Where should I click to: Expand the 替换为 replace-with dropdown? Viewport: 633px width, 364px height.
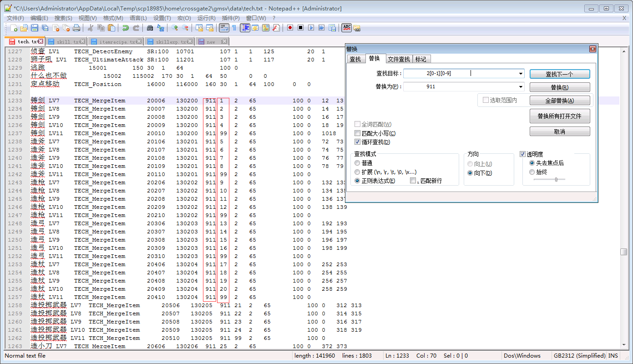point(521,87)
